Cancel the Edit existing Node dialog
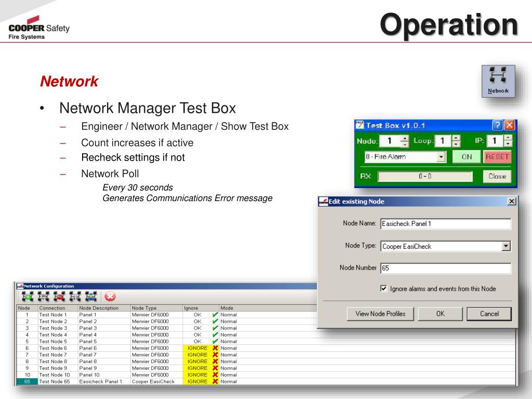 point(489,314)
